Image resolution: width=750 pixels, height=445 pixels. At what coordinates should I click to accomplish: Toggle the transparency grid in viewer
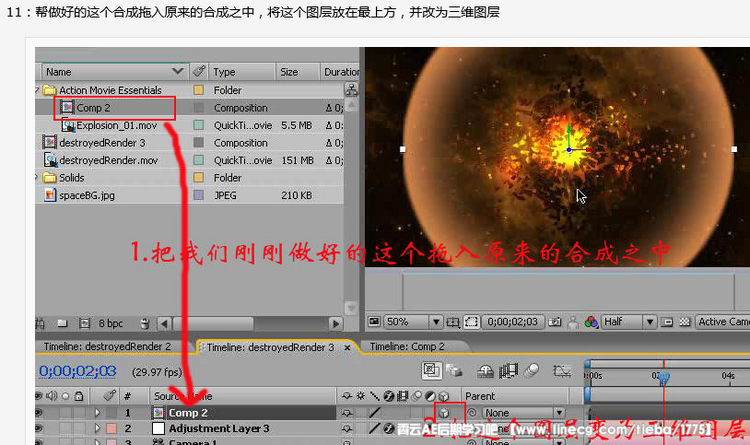[685, 322]
